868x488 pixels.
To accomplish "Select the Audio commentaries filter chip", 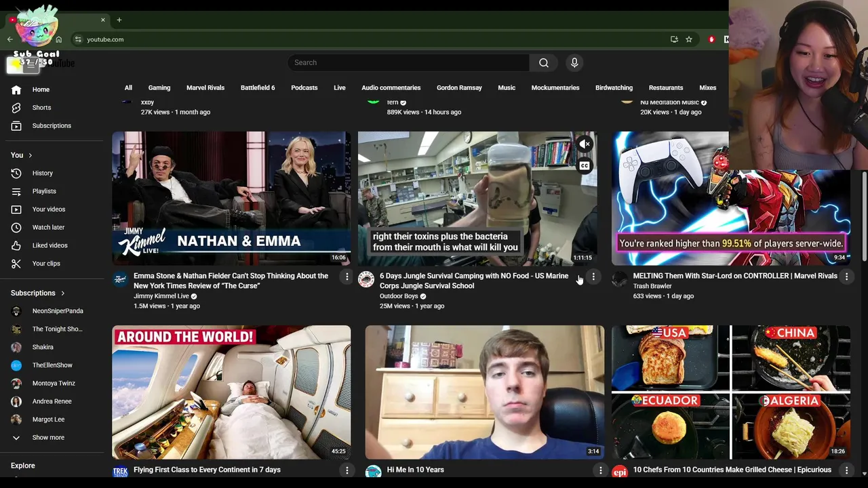I will coord(391,87).
